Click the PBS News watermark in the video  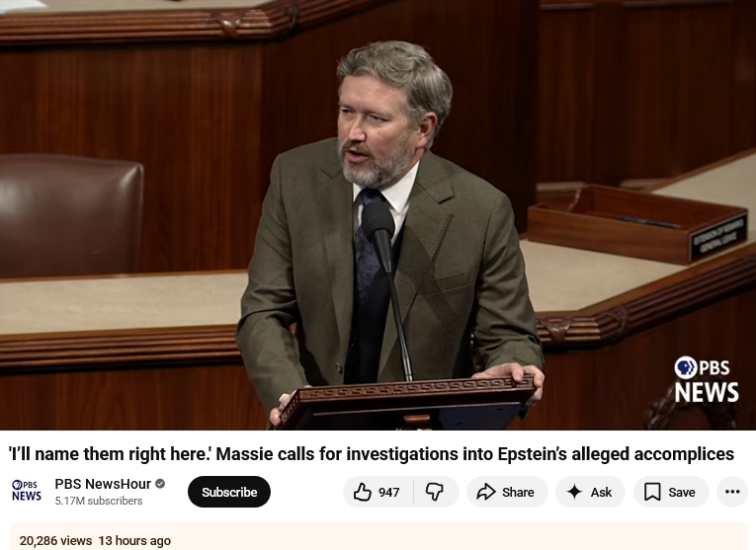tap(706, 379)
